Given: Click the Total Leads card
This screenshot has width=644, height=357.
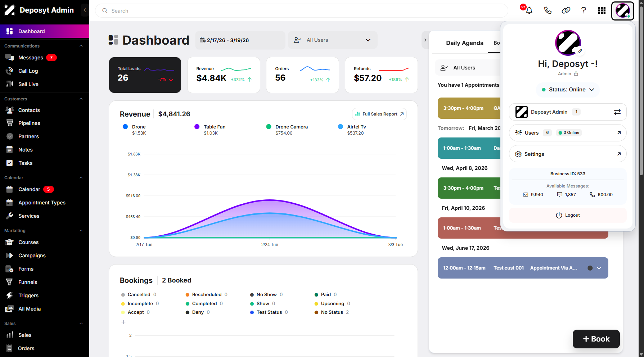Looking at the screenshot, I should coord(145,75).
